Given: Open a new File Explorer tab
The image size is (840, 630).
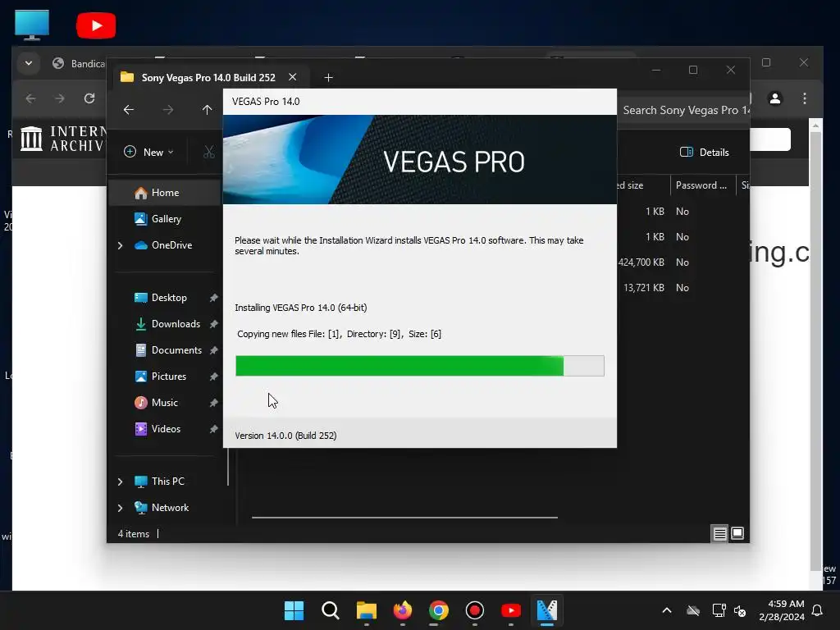Looking at the screenshot, I should pyautogui.click(x=328, y=78).
